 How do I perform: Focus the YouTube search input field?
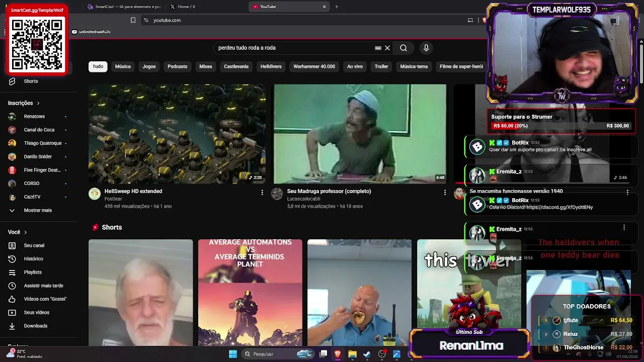(x=294, y=48)
